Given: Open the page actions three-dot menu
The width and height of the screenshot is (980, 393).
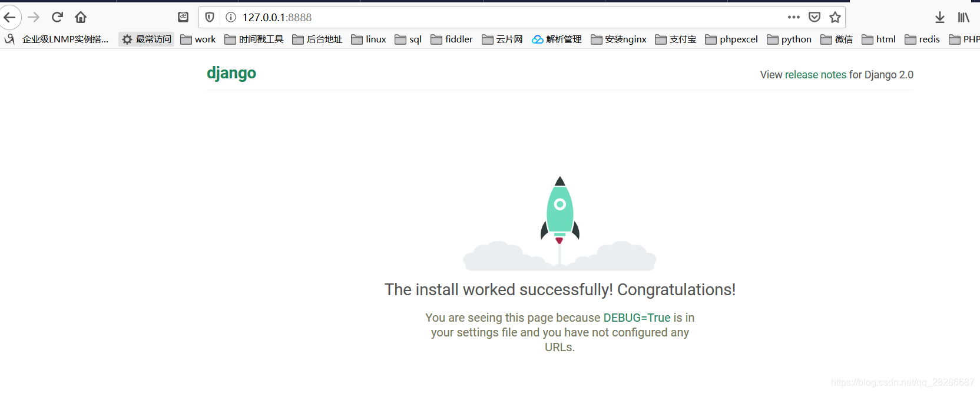Looking at the screenshot, I should 794,17.
